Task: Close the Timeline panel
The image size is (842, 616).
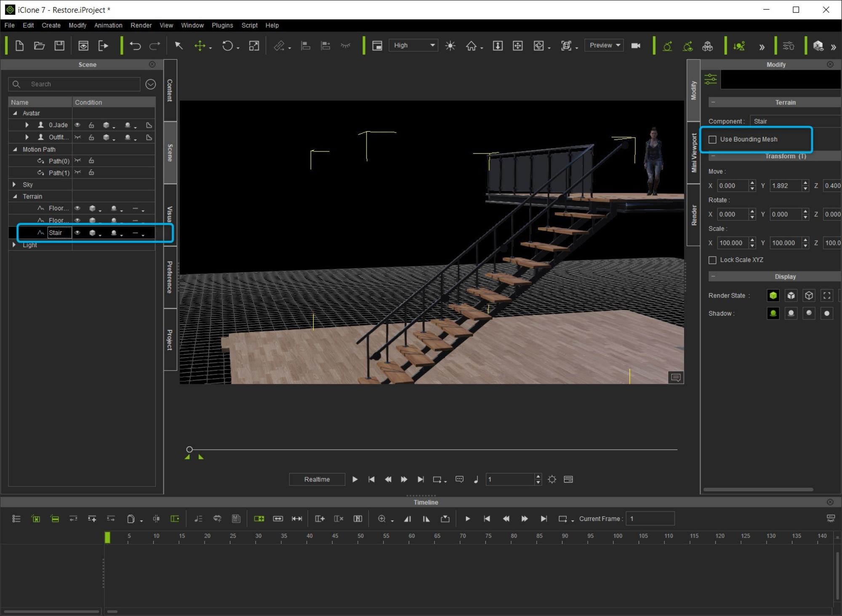Action: click(x=830, y=502)
